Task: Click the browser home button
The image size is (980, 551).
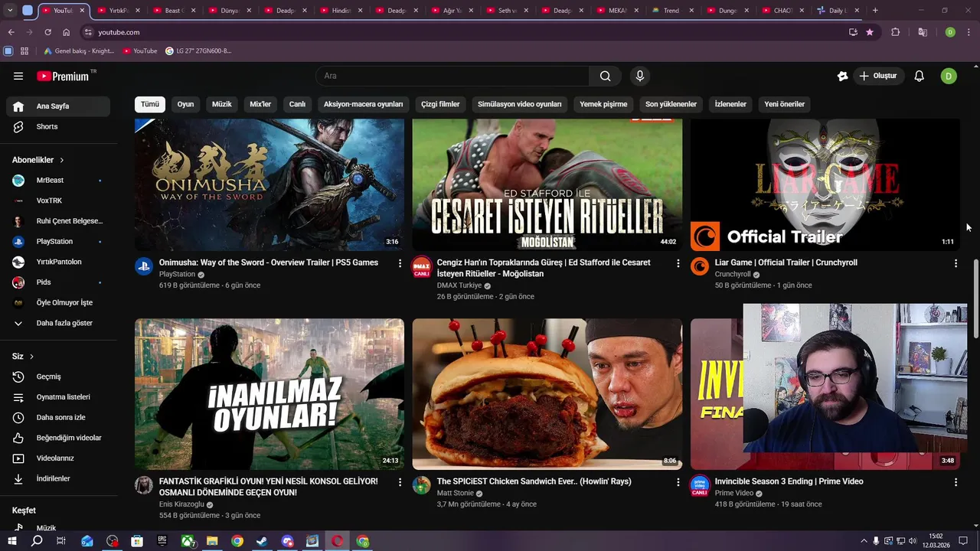Action: tap(66, 32)
